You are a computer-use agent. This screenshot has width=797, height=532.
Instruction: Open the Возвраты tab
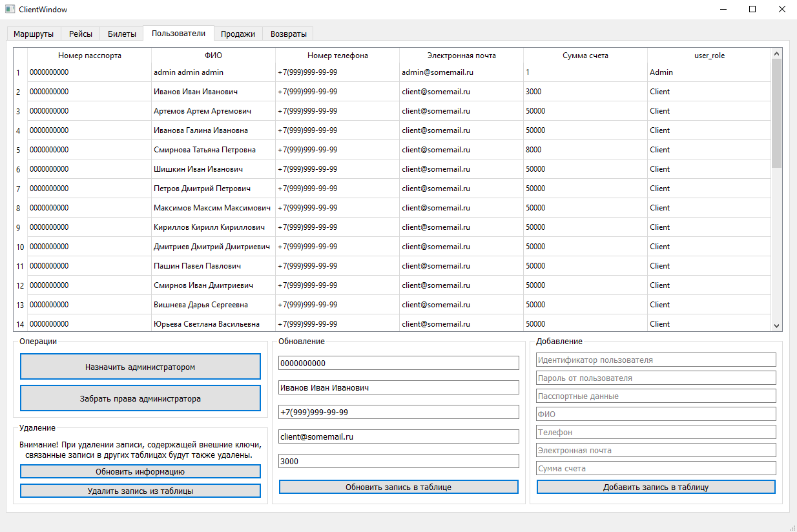coord(287,34)
